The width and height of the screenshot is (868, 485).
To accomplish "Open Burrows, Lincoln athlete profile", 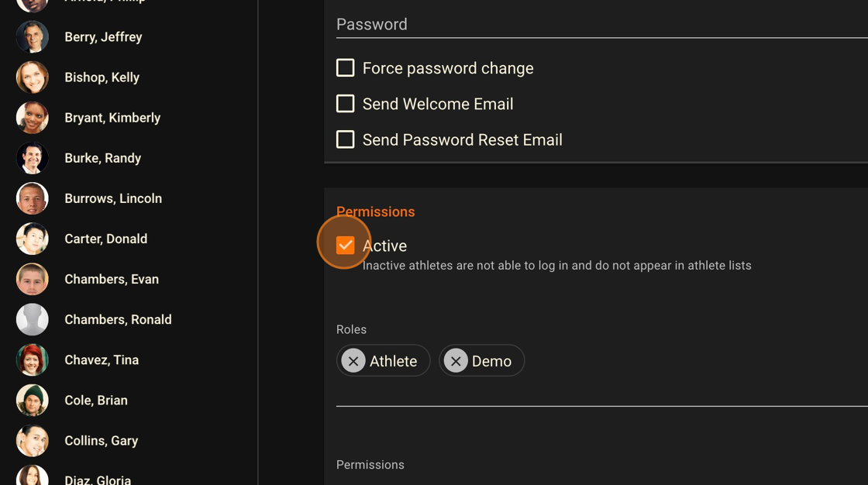I will click(113, 198).
